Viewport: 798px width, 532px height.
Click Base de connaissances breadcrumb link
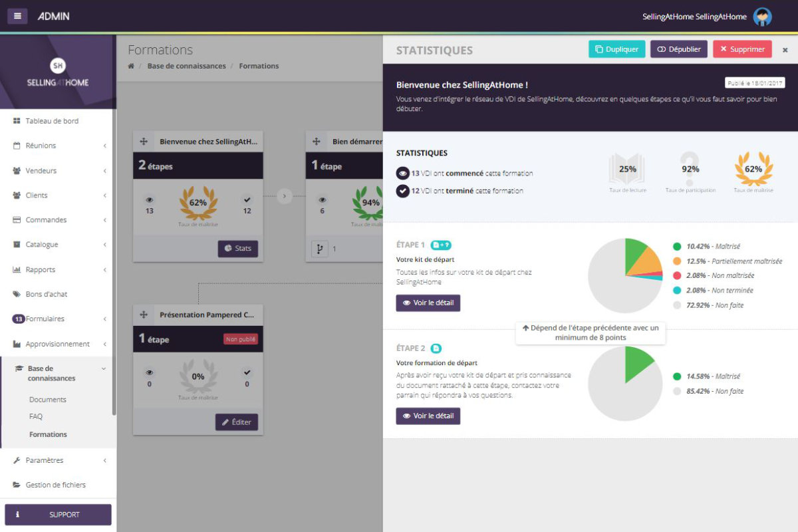click(186, 66)
